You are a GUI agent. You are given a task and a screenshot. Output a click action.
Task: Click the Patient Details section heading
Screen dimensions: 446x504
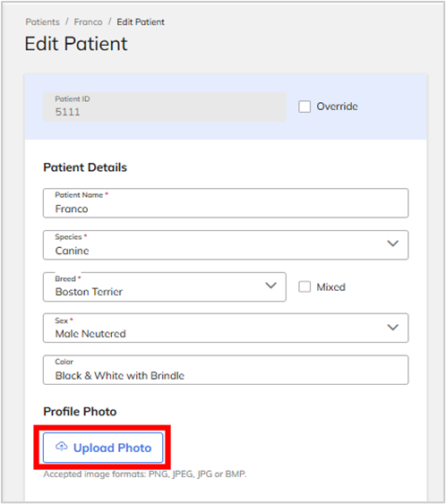tap(85, 167)
